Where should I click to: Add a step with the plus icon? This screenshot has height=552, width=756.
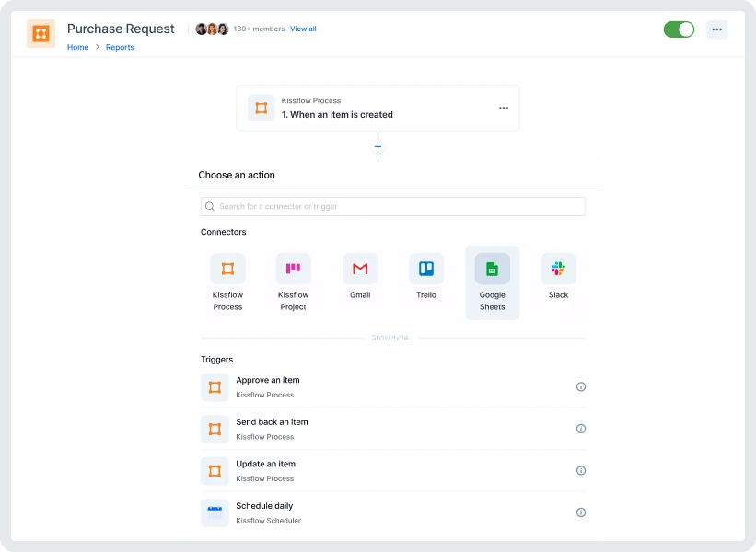tap(378, 146)
